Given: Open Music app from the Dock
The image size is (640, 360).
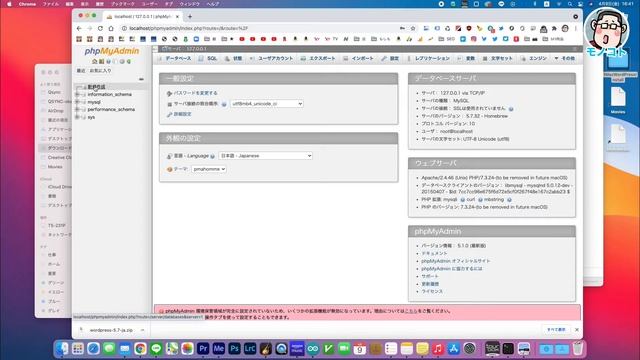Looking at the screenshot, I should click(438, 349).
